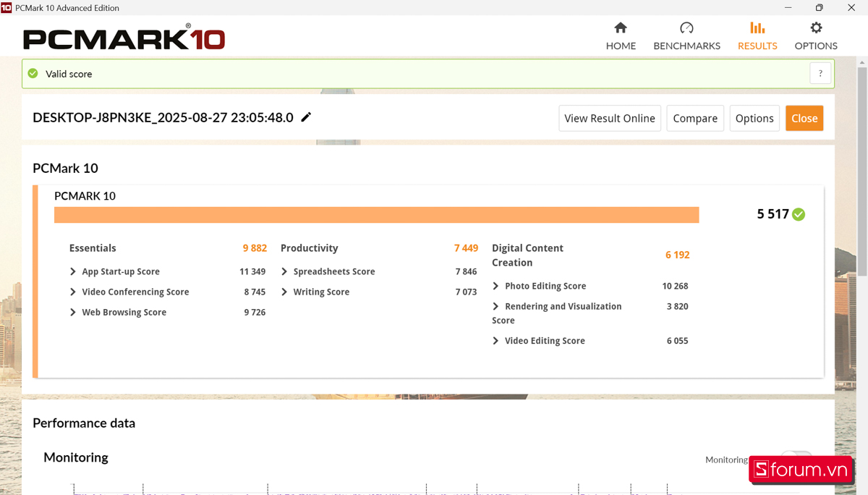
Task: Minimize the PCMark 10 window
Action: pos(786,8)
